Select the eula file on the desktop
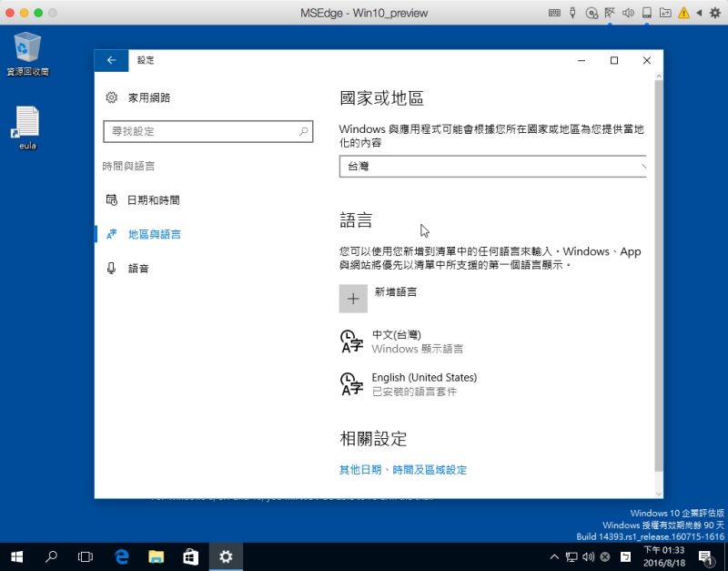The height and width of the screenshot is (571, 728). (x=28, y=128)
